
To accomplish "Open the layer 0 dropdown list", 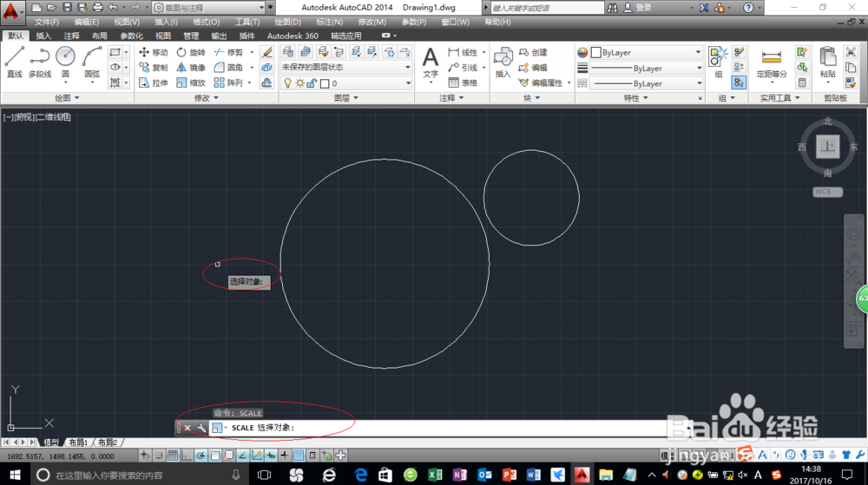I will pyautogui.click(x=346, y=83).
